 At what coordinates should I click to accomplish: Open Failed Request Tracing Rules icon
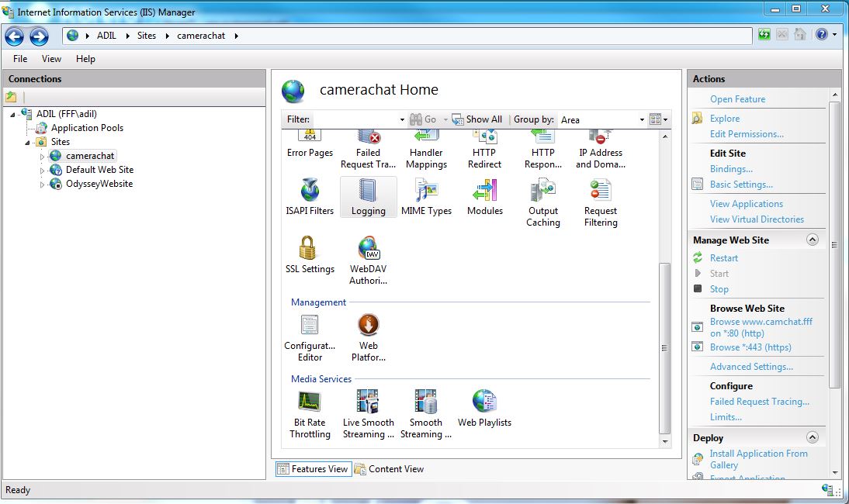tap(368, 150)
